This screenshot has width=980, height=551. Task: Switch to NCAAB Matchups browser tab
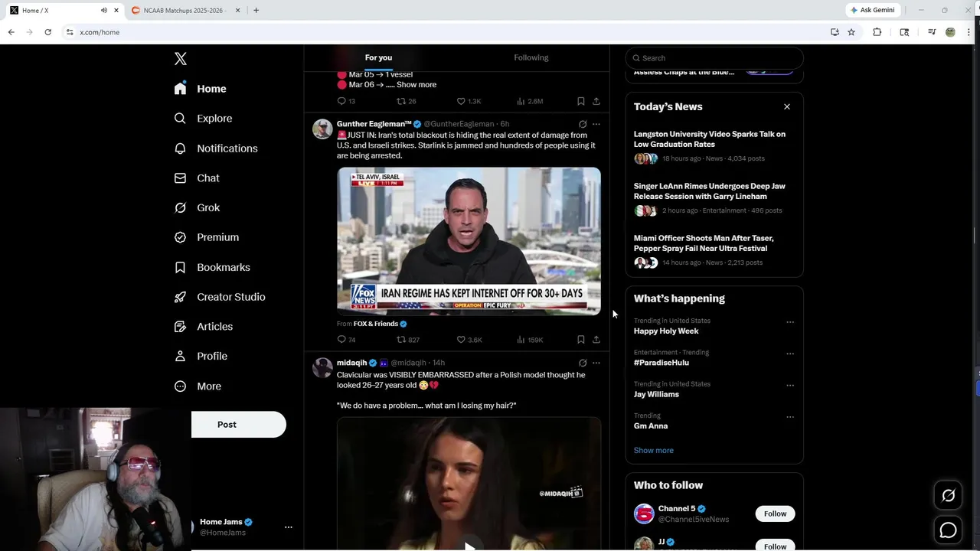(184, 10)
